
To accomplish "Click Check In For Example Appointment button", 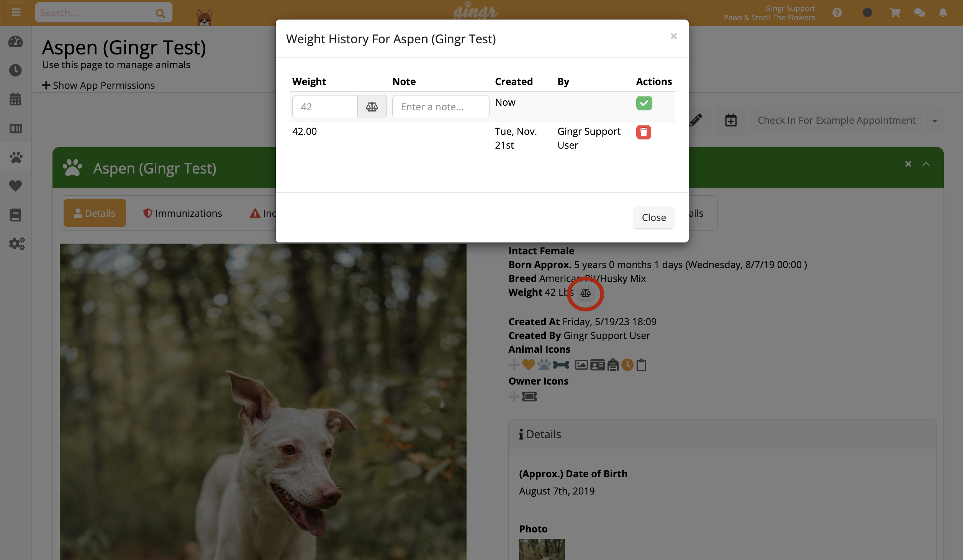I will 837,120.
